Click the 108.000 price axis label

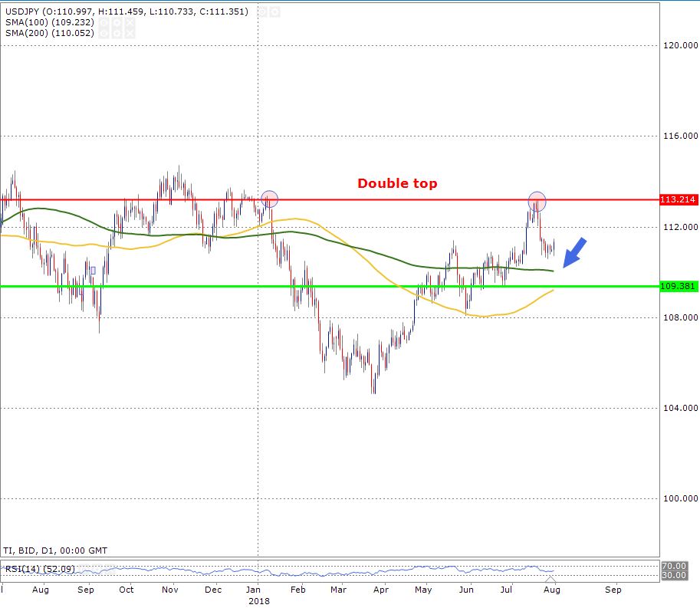click(680, 317)
